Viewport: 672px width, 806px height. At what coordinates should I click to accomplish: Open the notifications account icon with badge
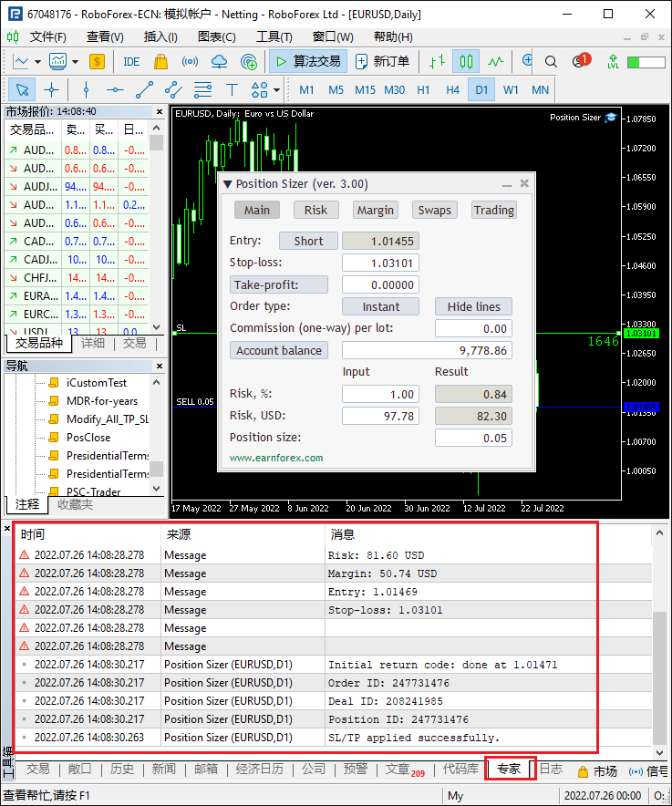[581, 61]
